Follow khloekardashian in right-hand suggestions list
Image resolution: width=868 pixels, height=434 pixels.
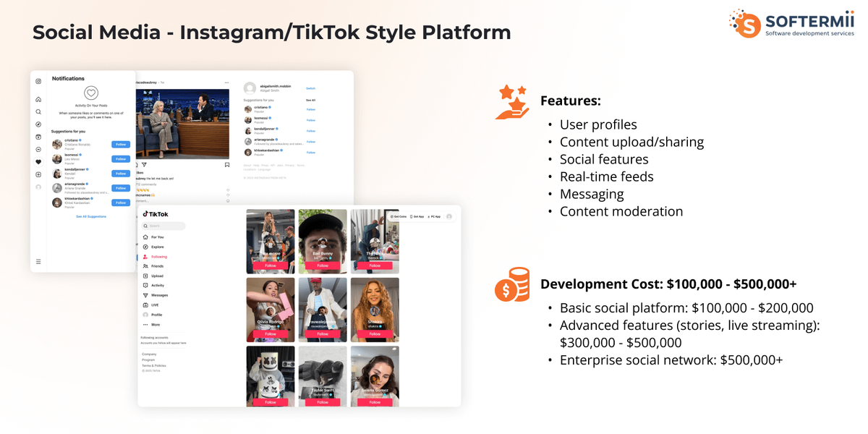tap(311, 153)
